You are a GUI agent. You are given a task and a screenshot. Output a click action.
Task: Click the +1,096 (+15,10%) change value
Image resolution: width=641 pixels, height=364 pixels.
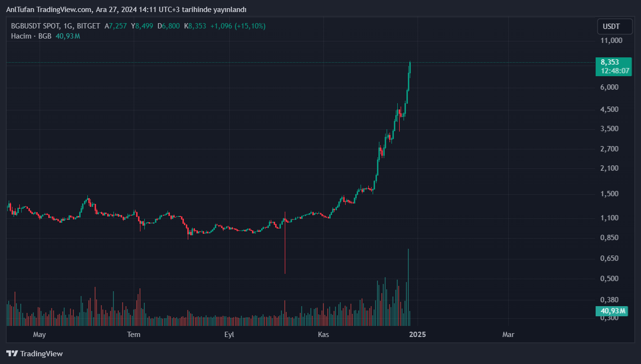pos(237,26)
